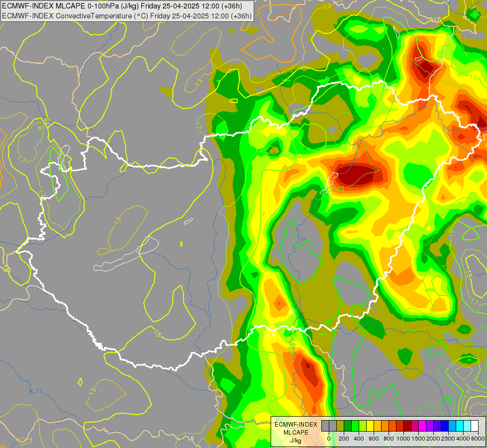
Task: Click the MLCAPE 0-100hPa title line
Action: pos(122,6)
